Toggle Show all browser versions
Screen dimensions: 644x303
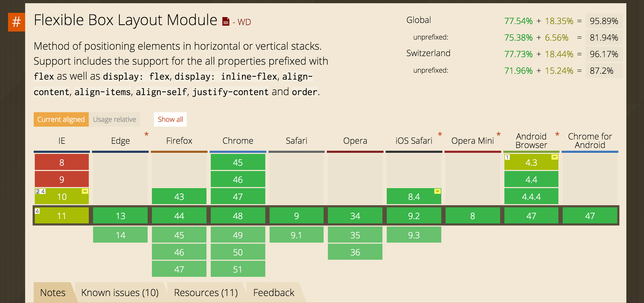pyautogui.click(x=170, y=119)
